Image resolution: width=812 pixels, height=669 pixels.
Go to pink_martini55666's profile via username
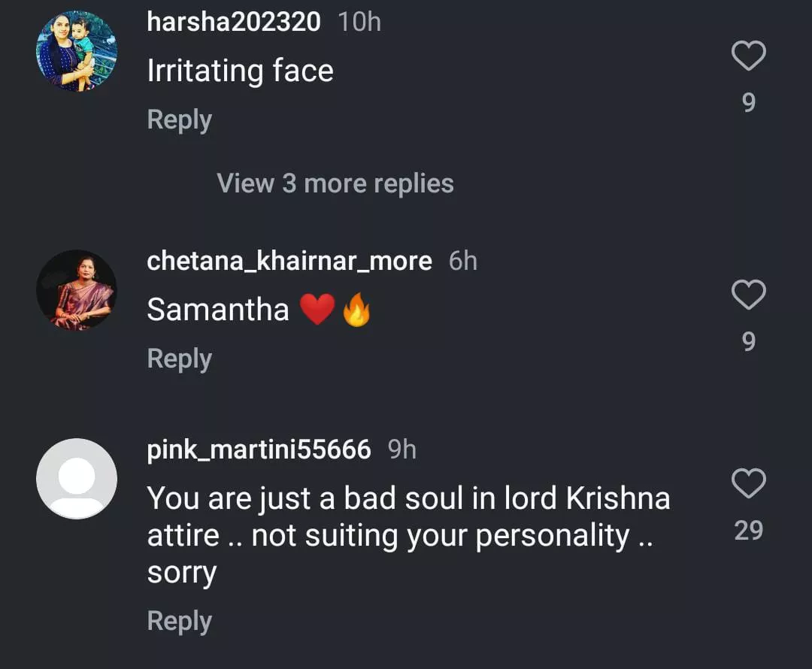[259, 450]
